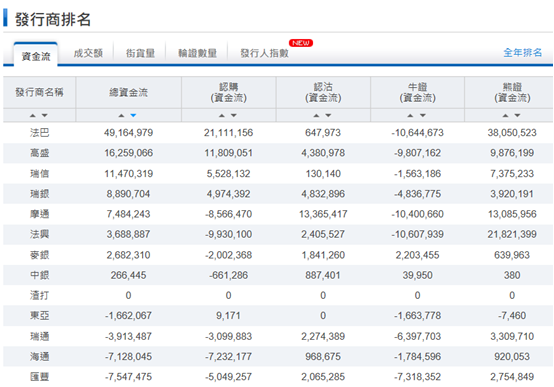Sort 發行商名稱 column descending arrow
The image size is (554, 387).
click(x=45, y=116)
